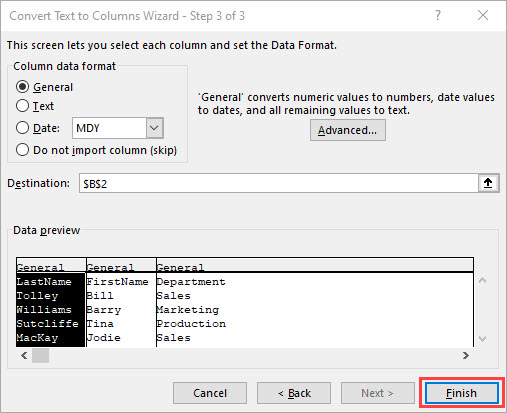Viewport: 507px width, 413px height.
Task: Click Sutcliffe in the data preview
Action: pos(48,324)
